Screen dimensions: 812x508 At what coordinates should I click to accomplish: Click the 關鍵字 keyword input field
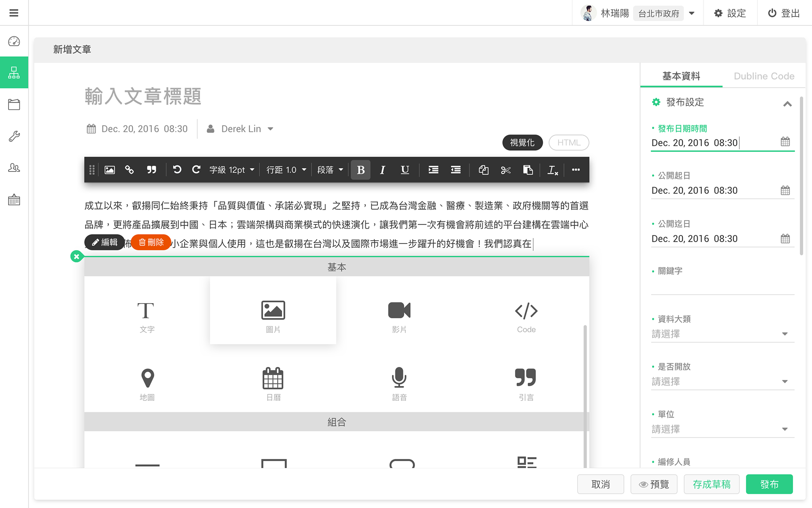pyautogui.click(x=722, y=287)
